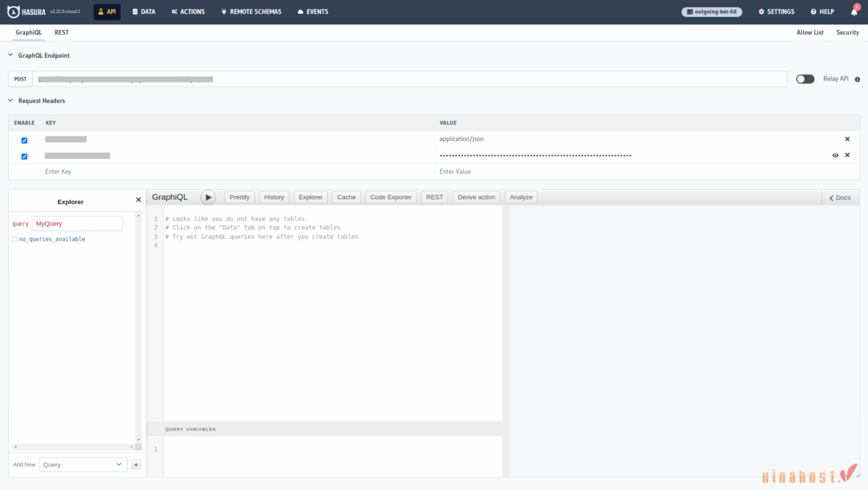Click the Enter Key header field
Image resolution: width=868 pixels, height=490 pixels.
[238, 171]
